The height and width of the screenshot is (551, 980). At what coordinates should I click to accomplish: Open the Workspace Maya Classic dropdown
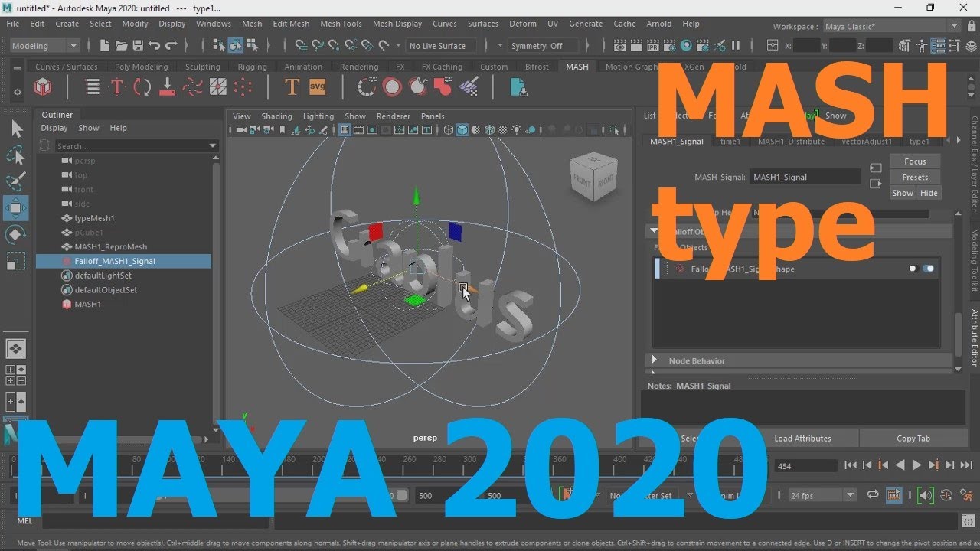point(891,27)
